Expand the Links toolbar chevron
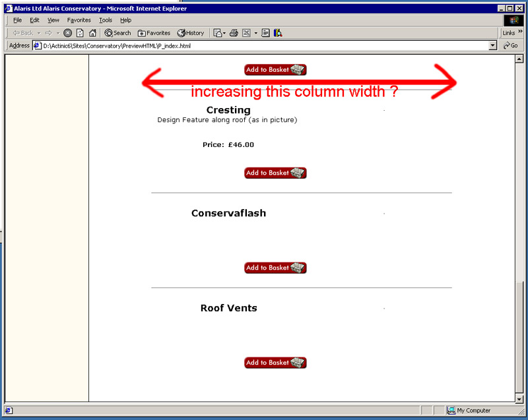Screen dimensions: 528x420 521,33
